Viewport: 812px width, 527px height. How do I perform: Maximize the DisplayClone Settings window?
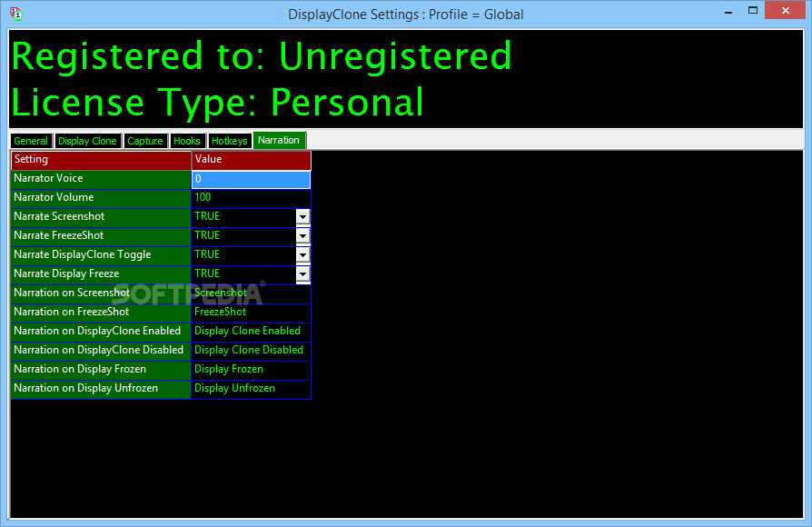coord(753,10)
